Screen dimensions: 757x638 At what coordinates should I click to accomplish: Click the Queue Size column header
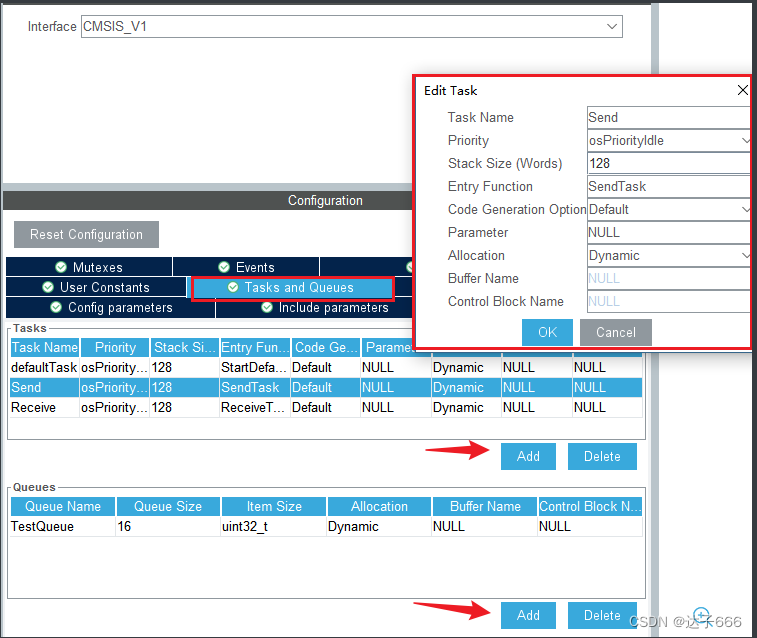(168, 506)
